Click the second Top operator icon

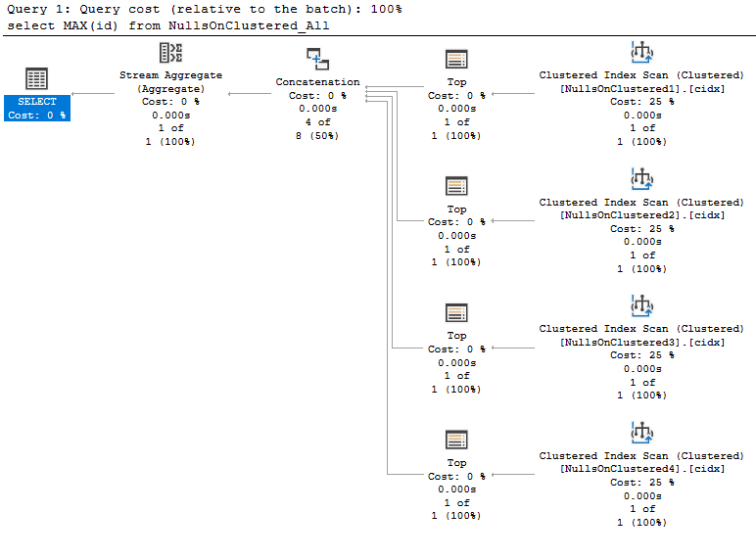coord(456,186)
